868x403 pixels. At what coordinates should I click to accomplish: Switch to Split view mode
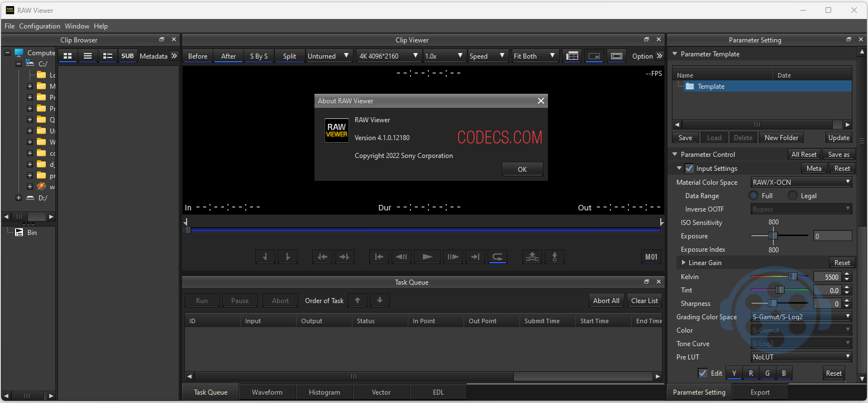(x=289, y=56)
